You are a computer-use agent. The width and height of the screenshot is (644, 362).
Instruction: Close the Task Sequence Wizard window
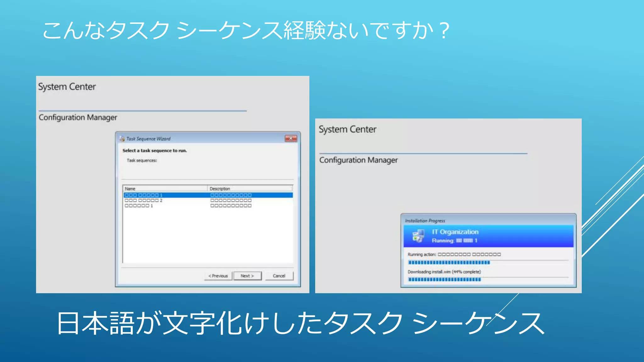pyautogui.click(x=291, y=139)
